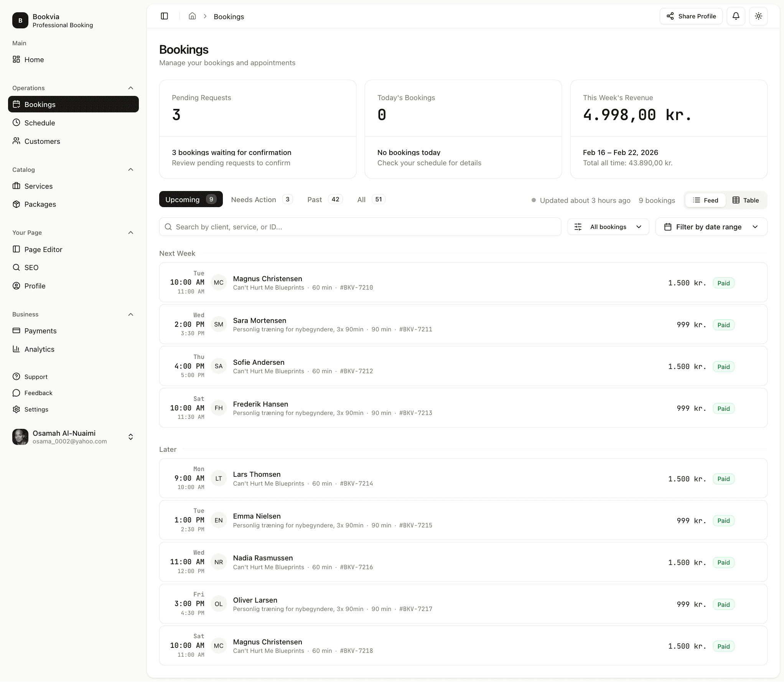The height and width of the screenshot is (682, 784).
Task: Toggle light/dark theme with the sun icon
Action: pos(758,16)
